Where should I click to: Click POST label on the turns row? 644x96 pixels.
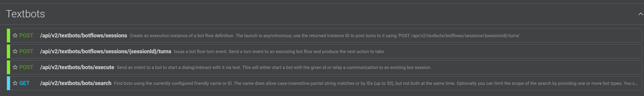(x=26, y=51)
